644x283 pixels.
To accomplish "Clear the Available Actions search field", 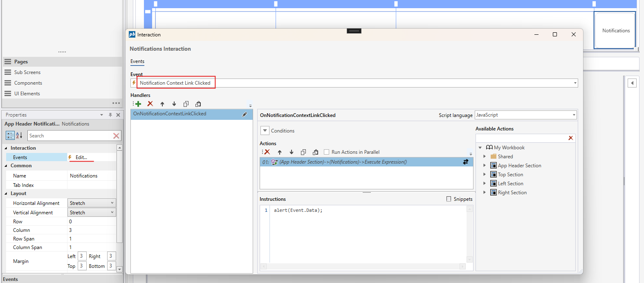I will click(x=570, y=138).
